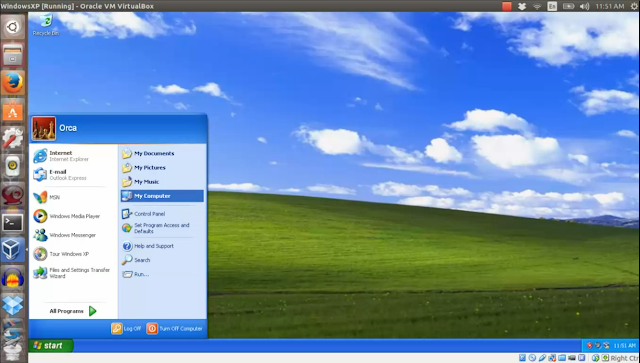
Task: Click the Right Ctrl host key indicator
Action: [624, 358]
